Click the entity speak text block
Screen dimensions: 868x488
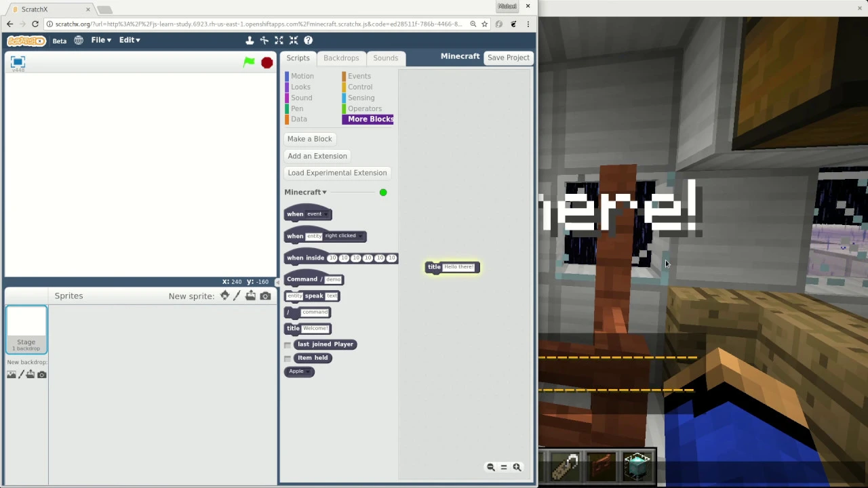[312, 296]
